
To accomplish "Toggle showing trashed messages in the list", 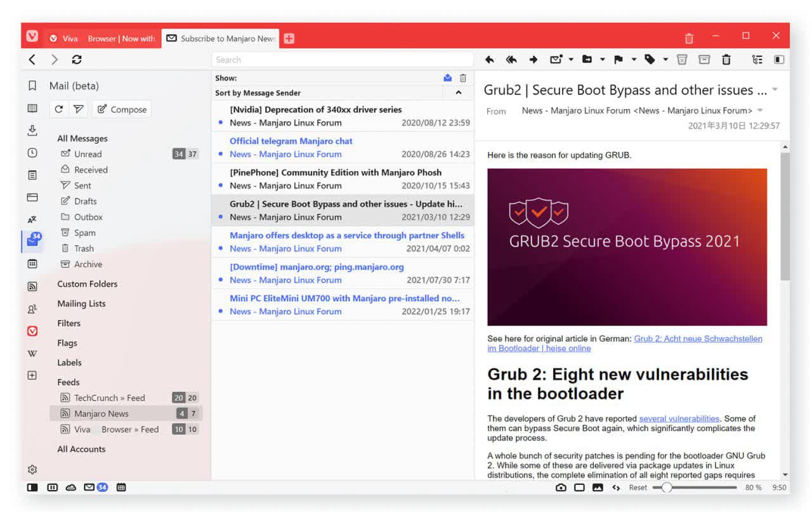I will pos(463,78).
